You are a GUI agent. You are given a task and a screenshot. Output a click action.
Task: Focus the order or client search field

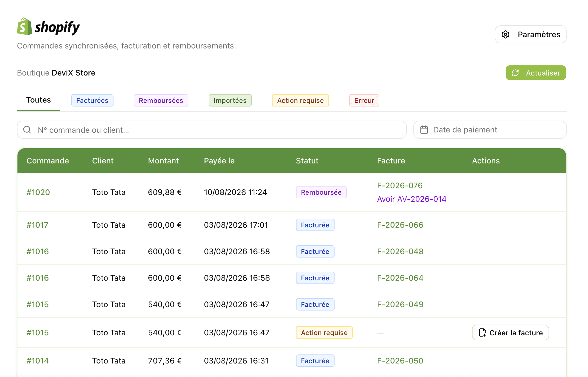211,130
